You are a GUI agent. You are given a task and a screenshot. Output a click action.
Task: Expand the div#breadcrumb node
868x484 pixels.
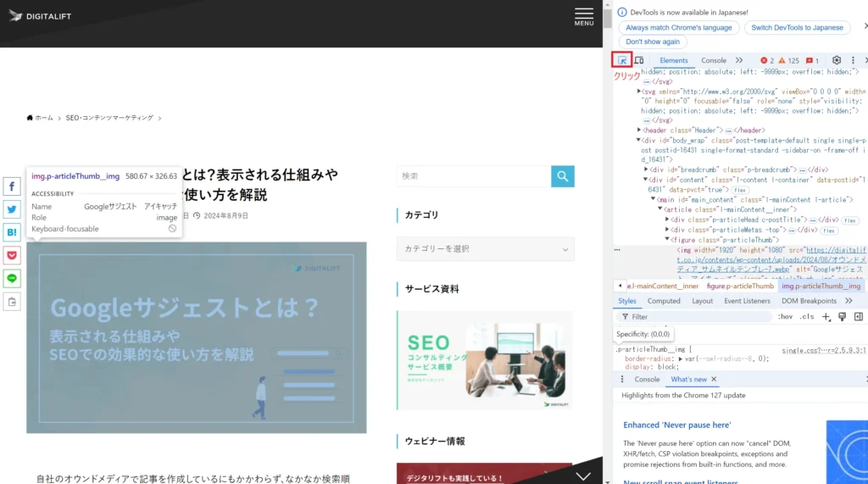coord(646,170)
